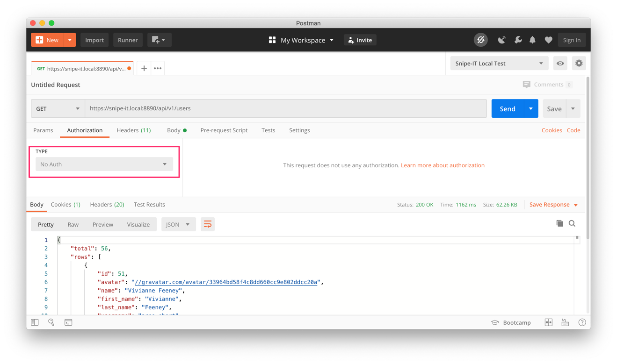Open the tab options ellipsis menu
Image resolution: width=617 pixels, height=364 pixels.
158,68
